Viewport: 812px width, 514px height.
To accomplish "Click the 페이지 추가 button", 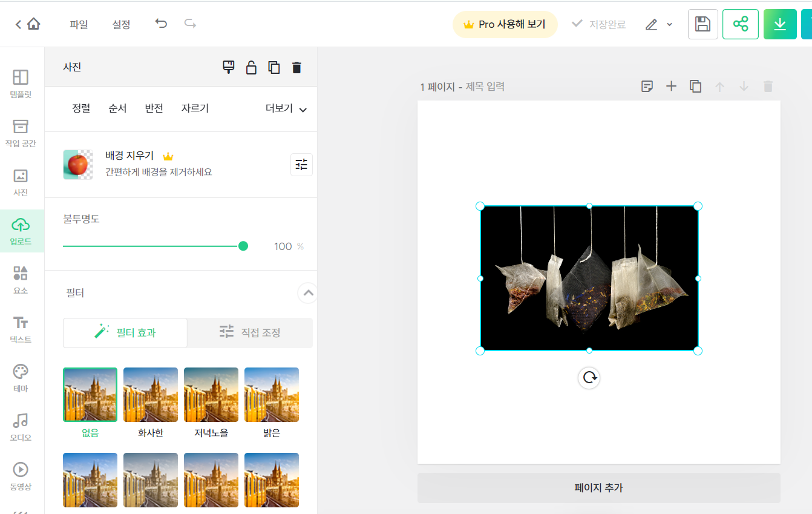I will coord(598,487).
